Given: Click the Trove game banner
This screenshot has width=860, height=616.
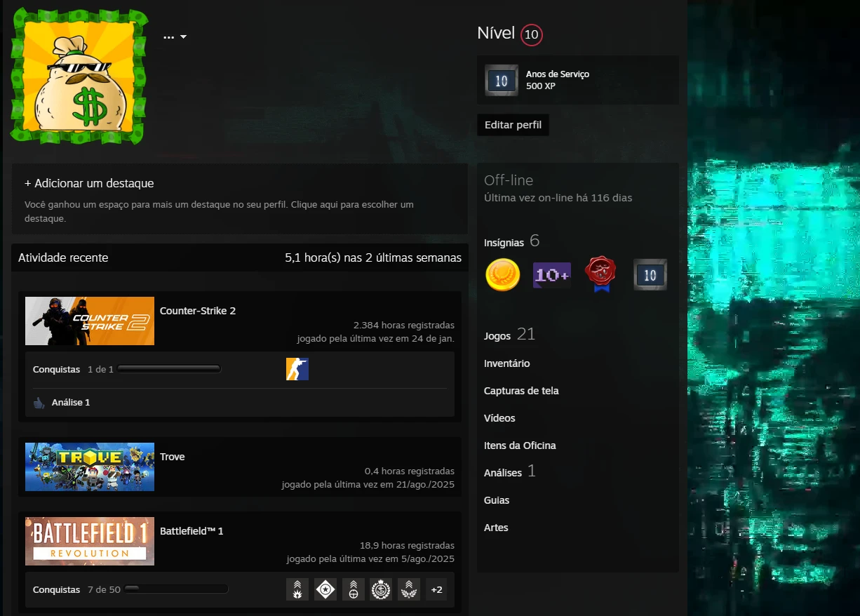Looking at the screenshot, I should tap(90, 467).
